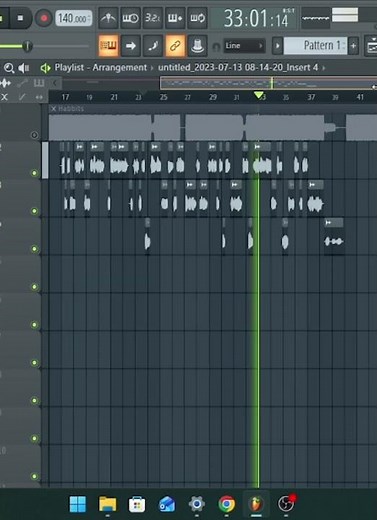Mute playlist track 3 green light
The image size is (377, 520).
pos(34,211)
